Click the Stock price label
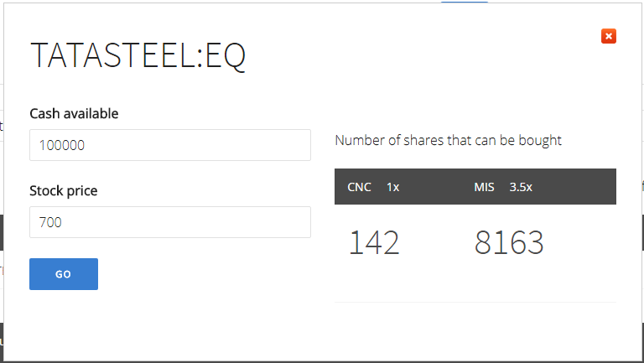Viewport: 644px width, 363px height. click(64, 190)
